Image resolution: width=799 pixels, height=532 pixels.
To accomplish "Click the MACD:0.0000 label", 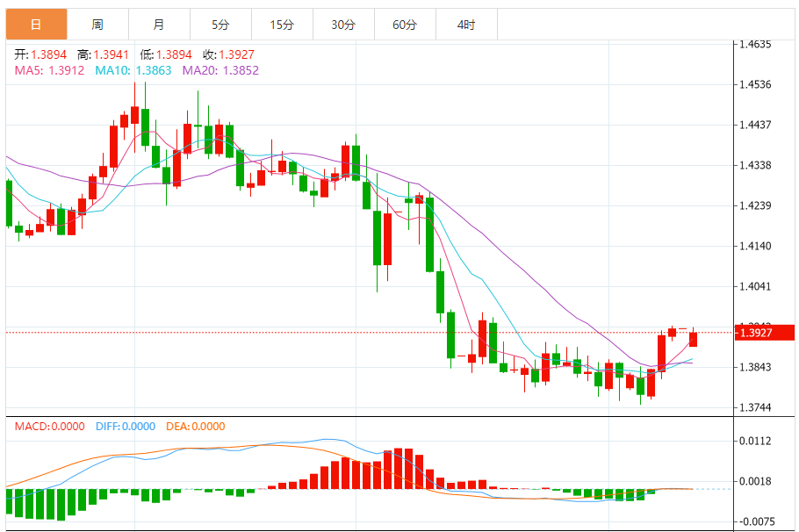I will 49,427.
